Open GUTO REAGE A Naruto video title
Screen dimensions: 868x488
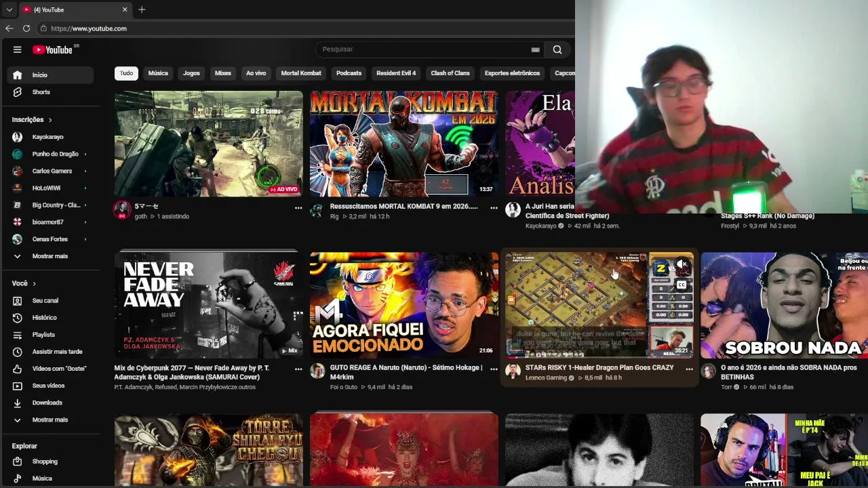[x=406, y=372]
